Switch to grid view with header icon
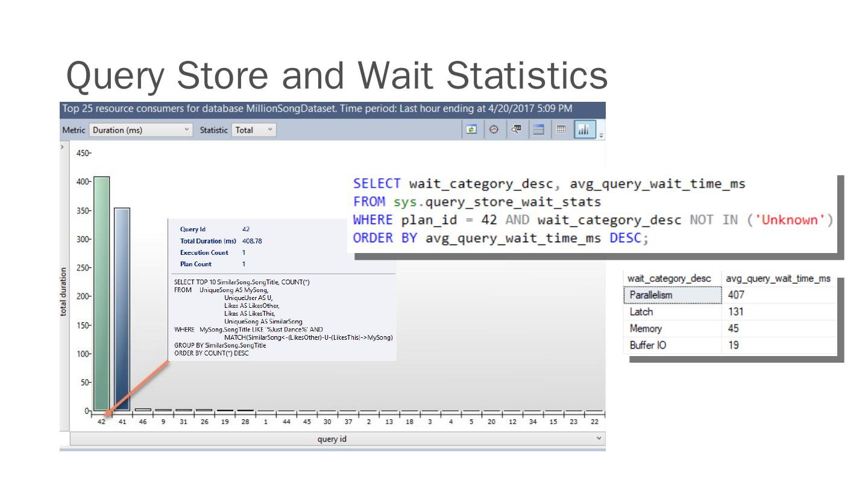Image resolution: width=868 pixels, height=488 pixels. (537, 130)
